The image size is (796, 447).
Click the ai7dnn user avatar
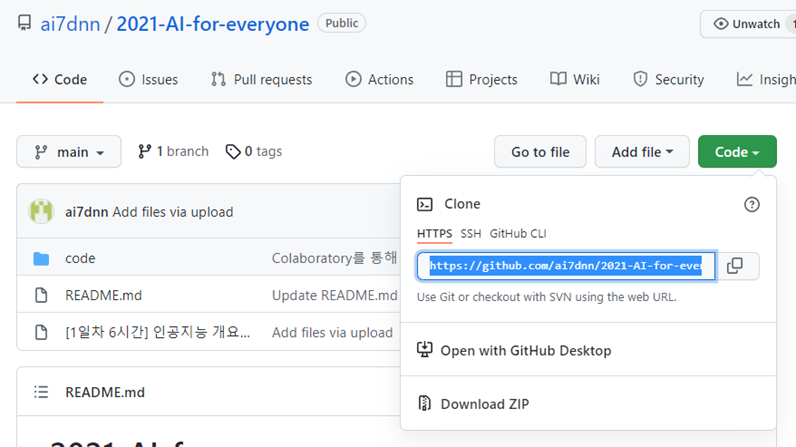(41, 212)
